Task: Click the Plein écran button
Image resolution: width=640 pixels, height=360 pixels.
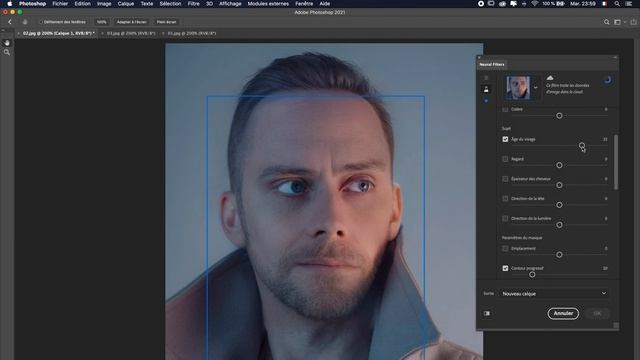Action: click(x=166, y=22)
